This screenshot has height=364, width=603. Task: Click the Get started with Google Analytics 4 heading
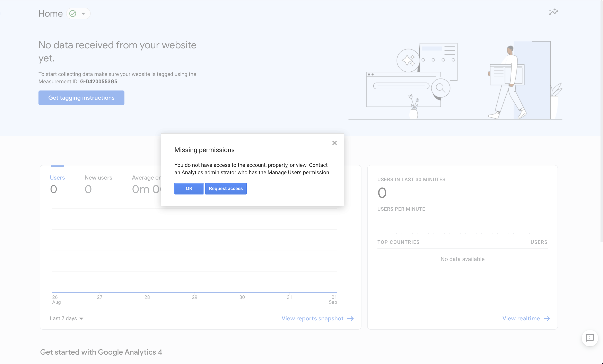pyautogui.click(x=101, y=352)
